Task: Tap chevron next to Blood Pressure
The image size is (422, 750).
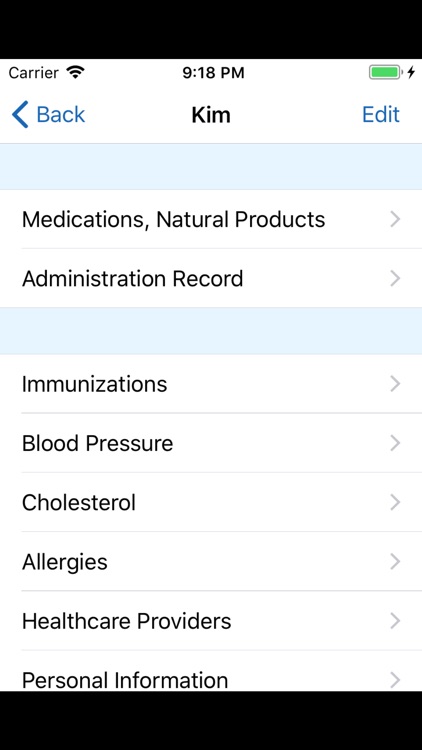Action: pos(395,443)
